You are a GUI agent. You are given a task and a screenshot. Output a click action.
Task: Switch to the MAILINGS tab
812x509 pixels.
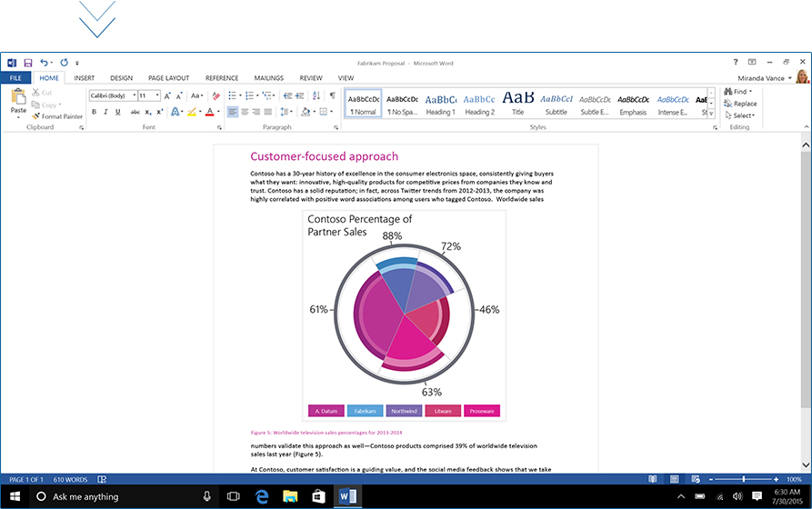click(269, 78)
